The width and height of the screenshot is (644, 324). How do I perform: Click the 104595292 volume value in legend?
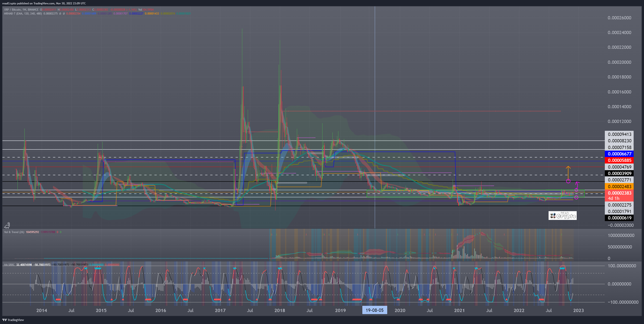pyautogui.click(x=32, y=232)
